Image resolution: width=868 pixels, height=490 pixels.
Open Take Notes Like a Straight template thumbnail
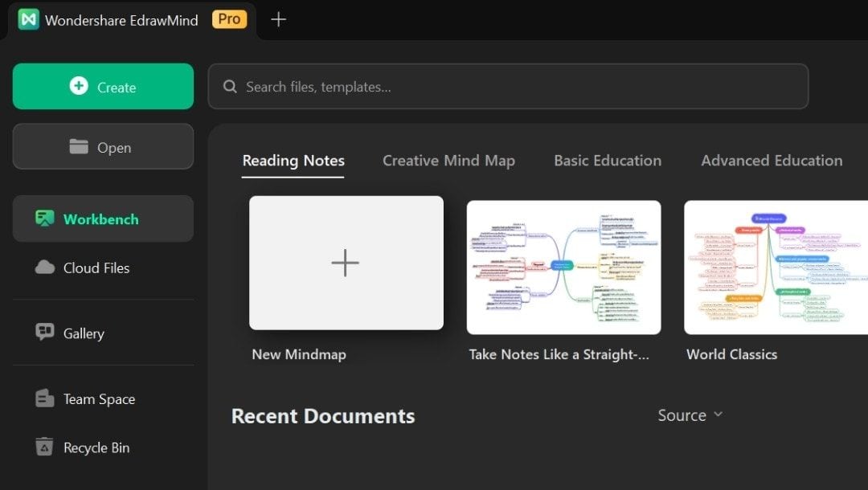coord(563,267)
